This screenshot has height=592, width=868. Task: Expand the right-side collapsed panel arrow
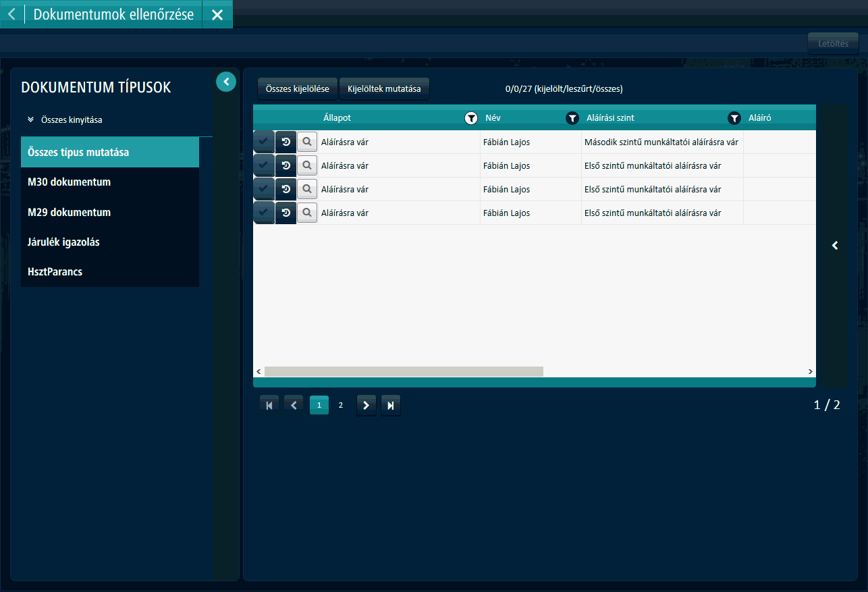coord(835,246)
